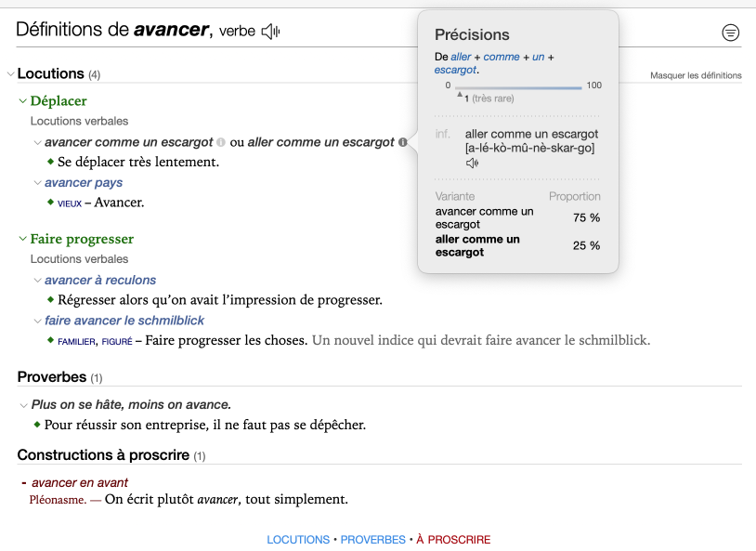
Task: Jump to À PROSCRIRE via bottom navigation
Action: pos(453,540)
